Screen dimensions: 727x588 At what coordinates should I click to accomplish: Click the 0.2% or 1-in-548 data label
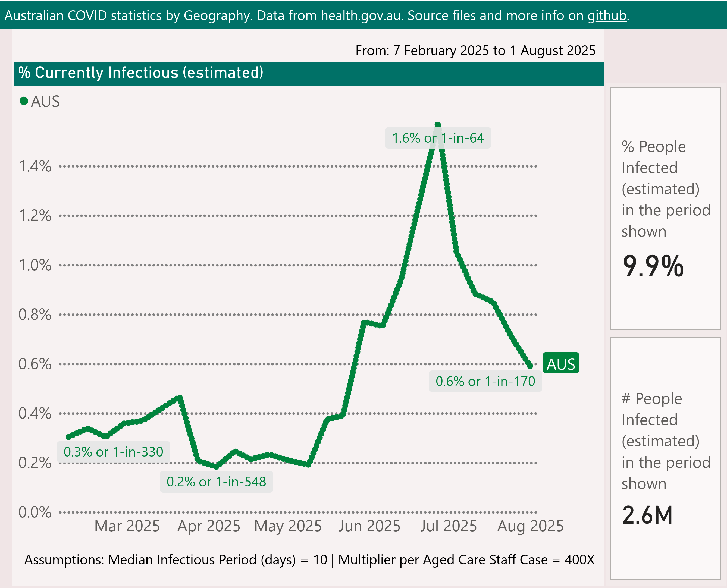[216, 482]
